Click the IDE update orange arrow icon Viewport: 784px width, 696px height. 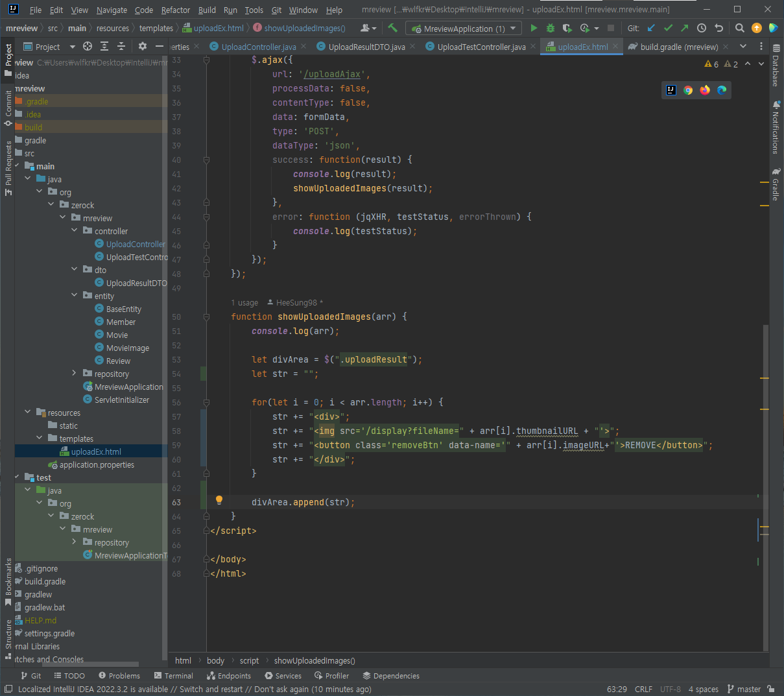pyautogui.click(x=756, y=28)
